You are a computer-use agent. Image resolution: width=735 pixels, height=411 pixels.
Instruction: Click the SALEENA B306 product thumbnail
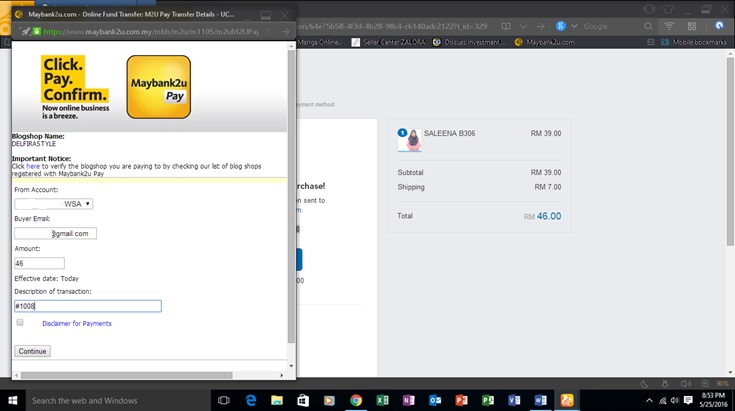(x=409, y=140)
